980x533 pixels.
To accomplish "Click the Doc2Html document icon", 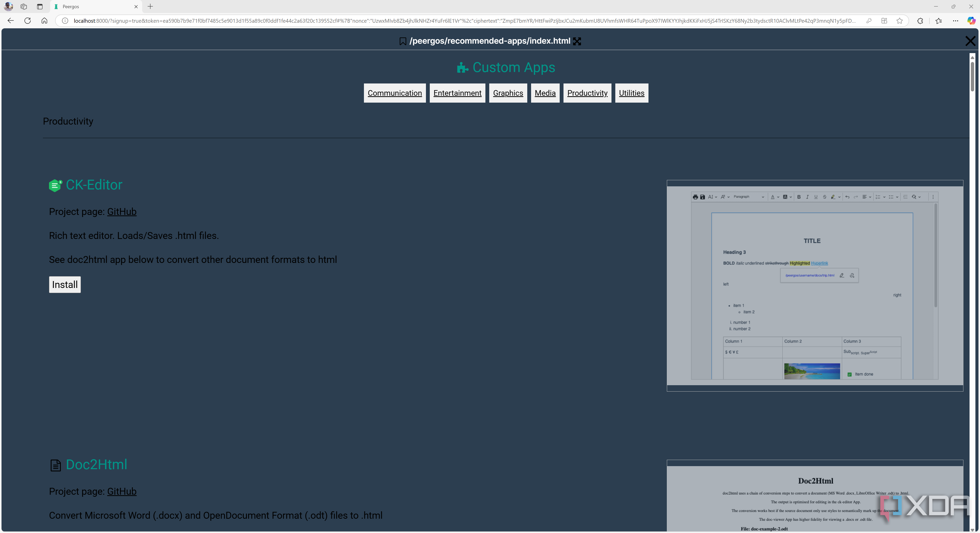I will (56, 465).
